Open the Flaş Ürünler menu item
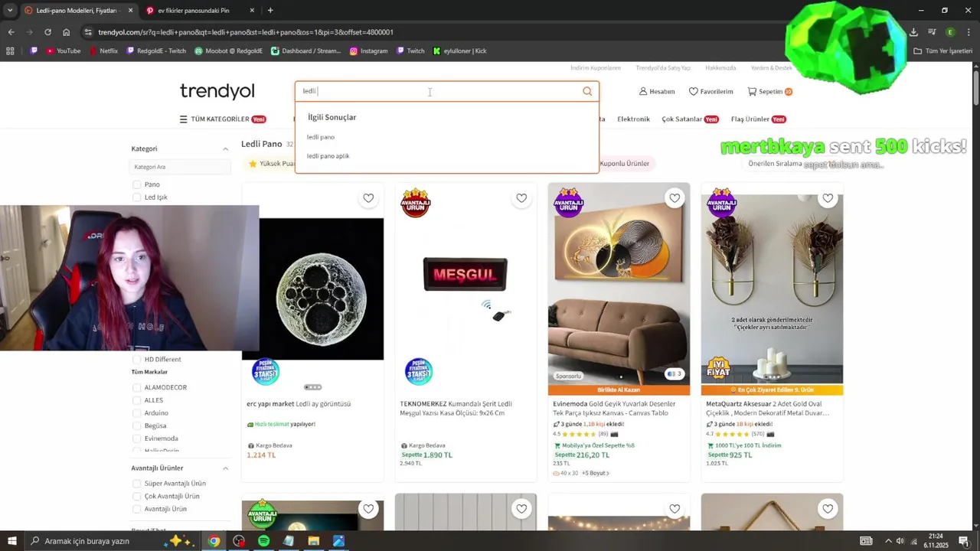This screenshot has height=551, width=980. pyautogui.click(x=759, y=119)
